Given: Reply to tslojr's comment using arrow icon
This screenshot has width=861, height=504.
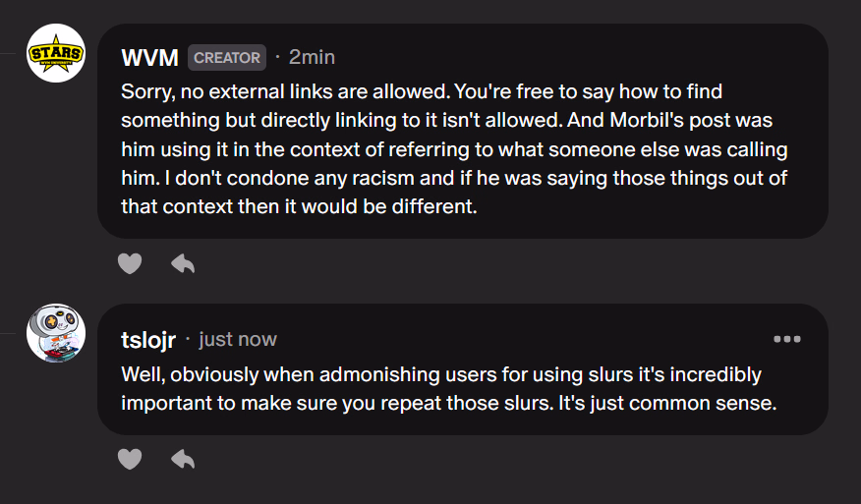Looking at the screenshot, I should (x=183, y=459).
